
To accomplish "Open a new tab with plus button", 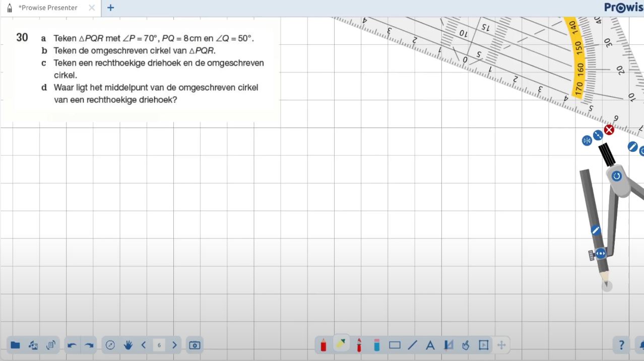I will pyautogui.click(x=111, y=8).
